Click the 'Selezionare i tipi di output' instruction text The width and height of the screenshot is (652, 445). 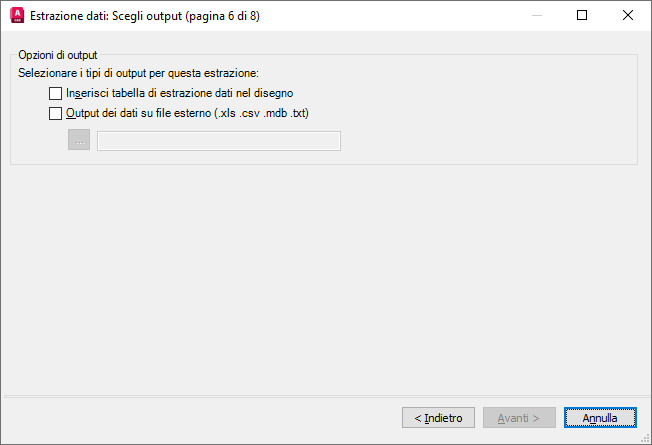pyautogui.click(x=138, y=73)
